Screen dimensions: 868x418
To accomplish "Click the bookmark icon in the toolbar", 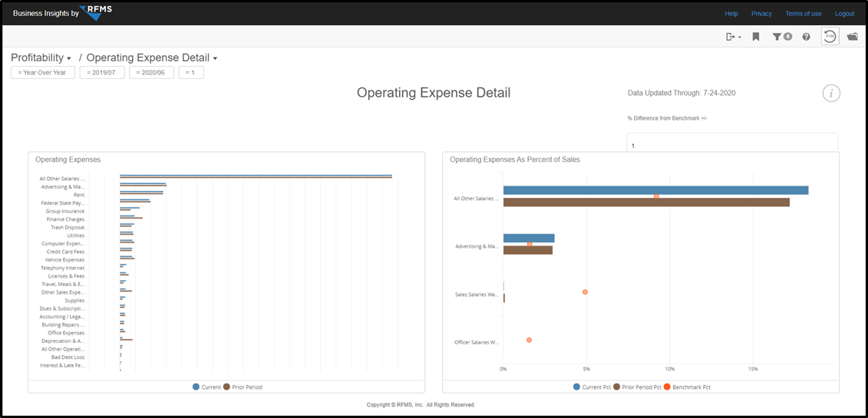I will [756, 37].
